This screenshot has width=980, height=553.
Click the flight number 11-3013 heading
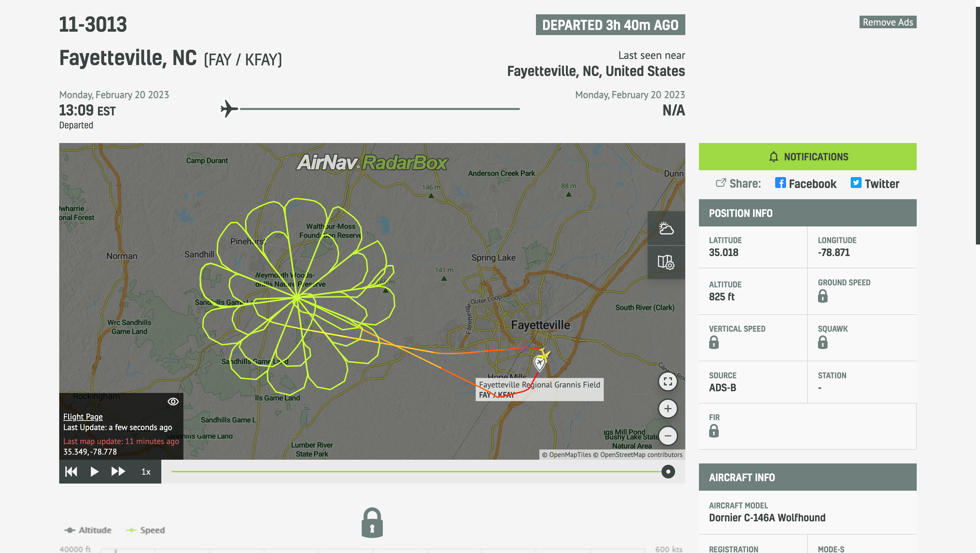[x=93, y=25]
